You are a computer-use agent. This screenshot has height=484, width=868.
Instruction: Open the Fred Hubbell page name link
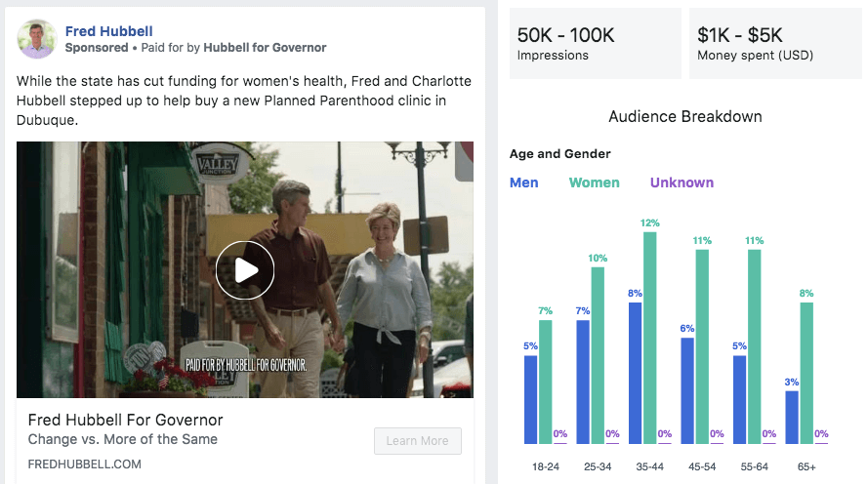coord(108,31)
